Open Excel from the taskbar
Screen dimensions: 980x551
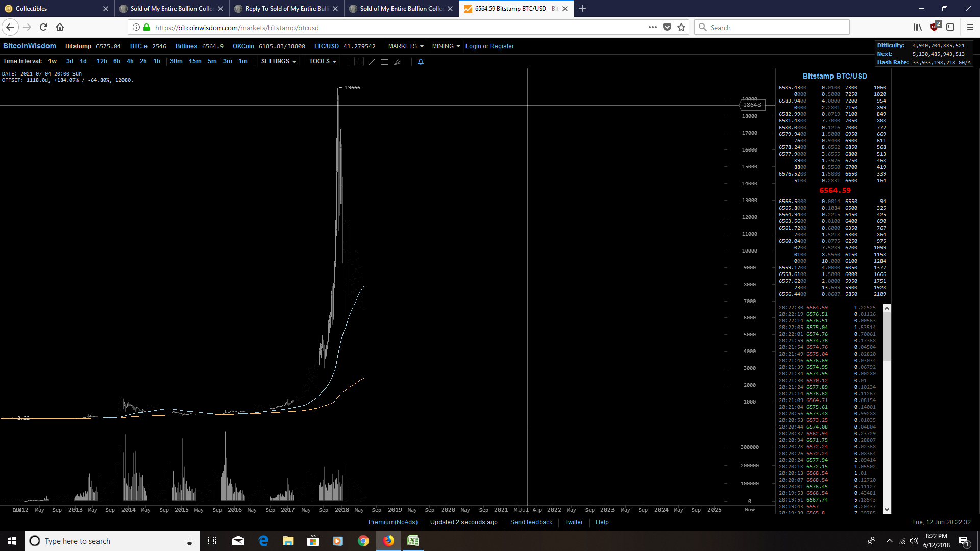click(413, 541)
